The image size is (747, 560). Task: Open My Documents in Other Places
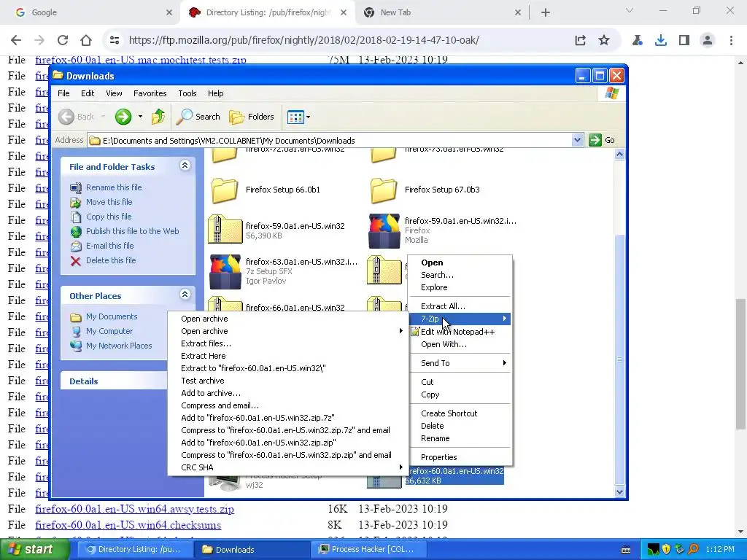coord(112,316)
